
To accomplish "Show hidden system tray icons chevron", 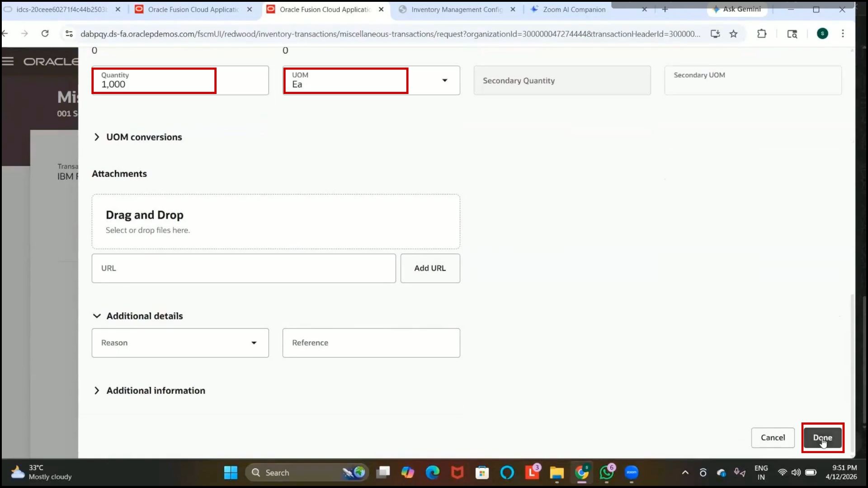I will pyautogui.click(x=685, y=473).
